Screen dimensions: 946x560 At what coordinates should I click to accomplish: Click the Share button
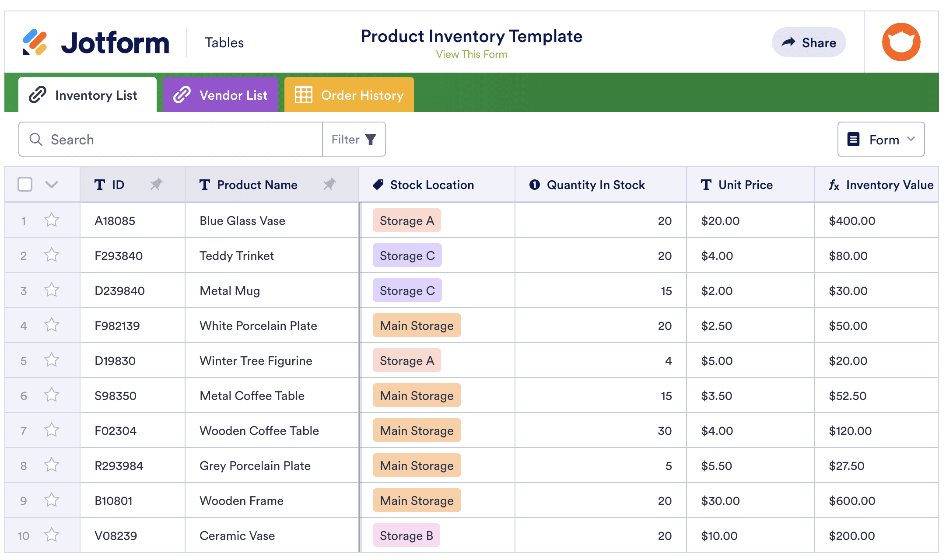(809, 42)
